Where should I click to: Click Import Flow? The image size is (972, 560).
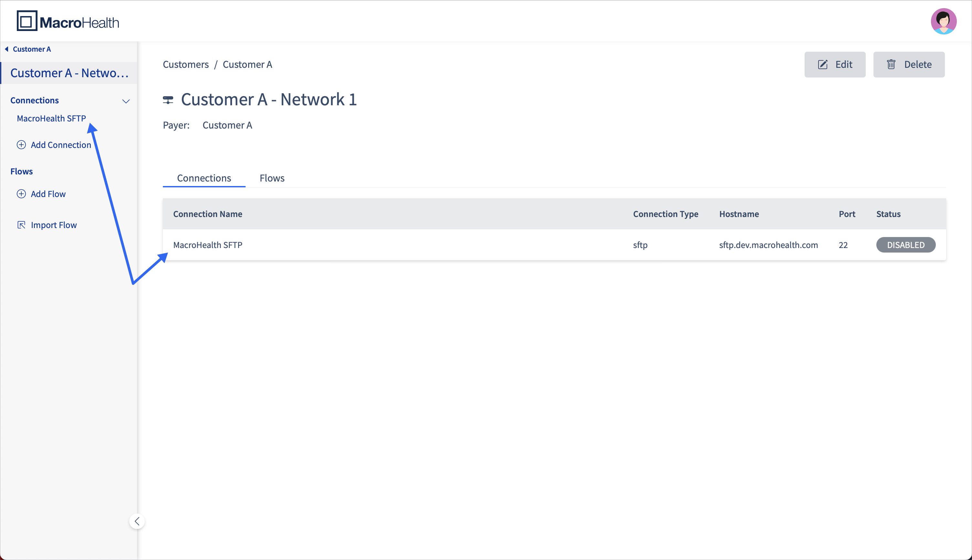point(47,225)
